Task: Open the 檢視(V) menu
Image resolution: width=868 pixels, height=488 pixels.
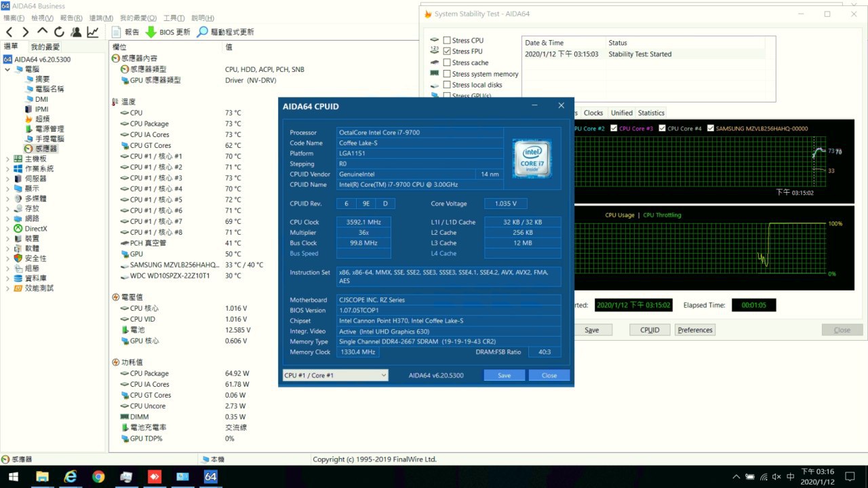Action: point(42,18)
